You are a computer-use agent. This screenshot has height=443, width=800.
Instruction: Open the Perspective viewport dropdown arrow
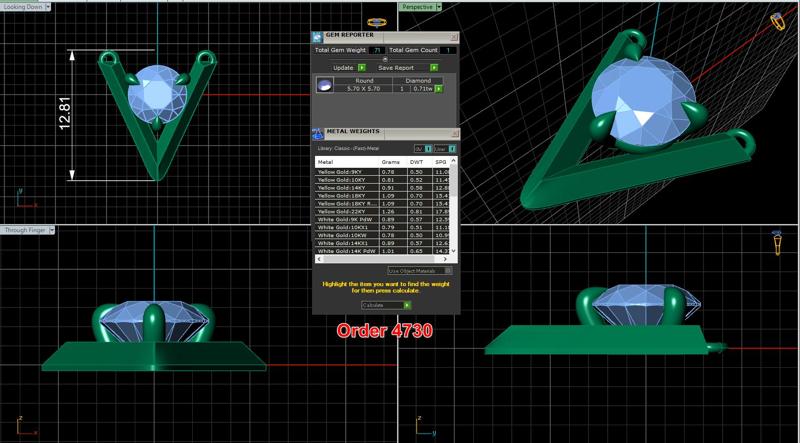click(x=439, y=7)
